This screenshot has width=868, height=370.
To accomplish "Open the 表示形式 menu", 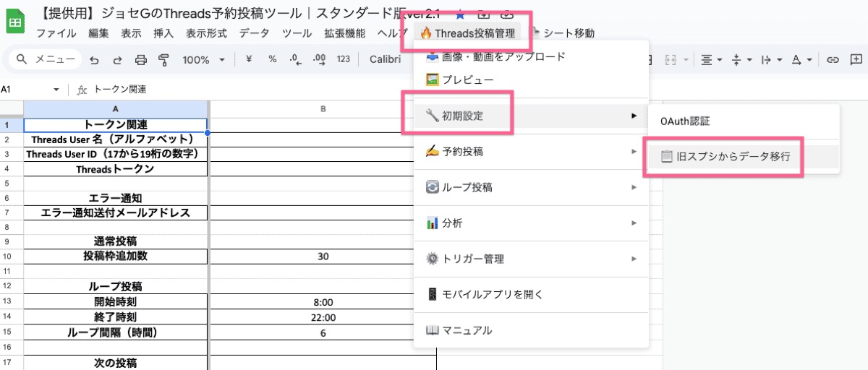I will click(x=206, y=33).
